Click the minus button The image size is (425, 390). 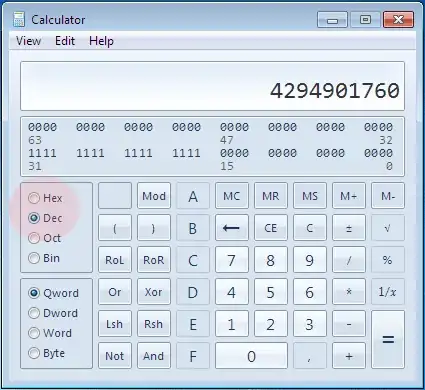click(349, 324)
